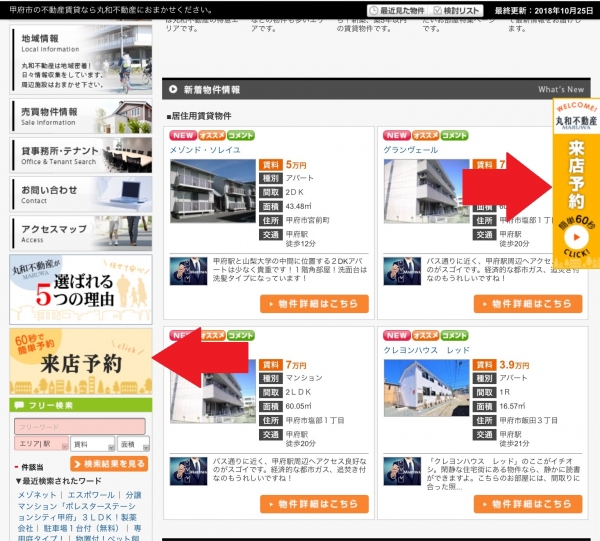Focus the フリーワード search field

(x=80, y=427)
